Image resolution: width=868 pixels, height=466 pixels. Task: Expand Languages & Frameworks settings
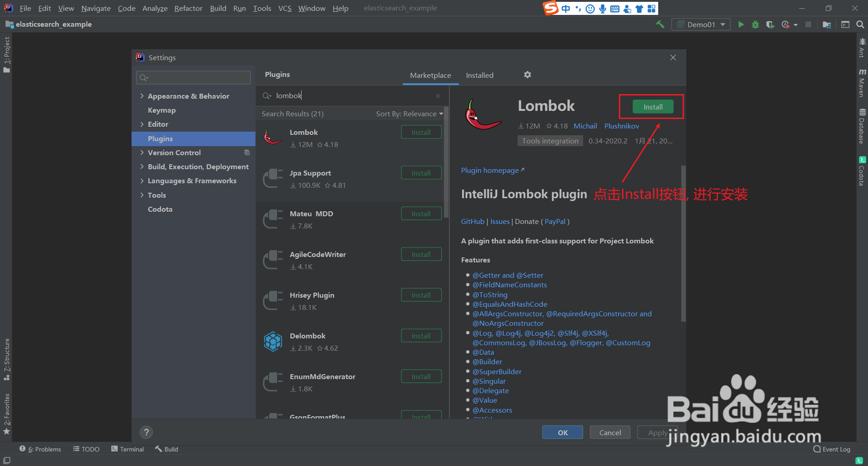pos(142,181)
